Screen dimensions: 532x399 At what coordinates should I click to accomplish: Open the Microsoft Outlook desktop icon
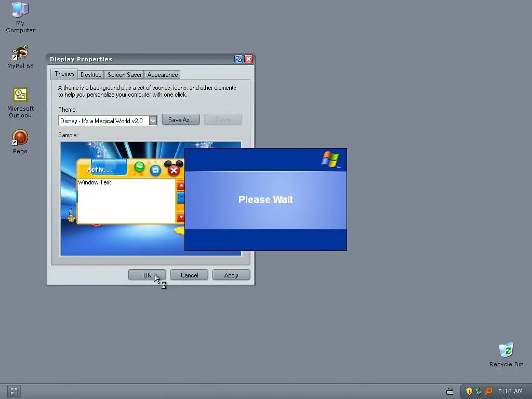pos(20,102)
